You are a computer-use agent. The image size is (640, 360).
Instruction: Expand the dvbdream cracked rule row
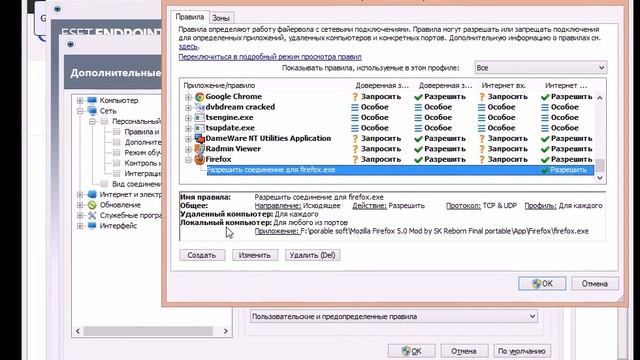188,108
